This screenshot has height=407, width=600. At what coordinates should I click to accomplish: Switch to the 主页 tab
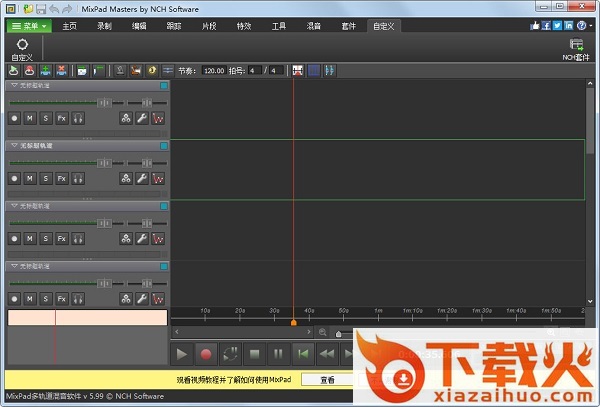coord(70,26)
